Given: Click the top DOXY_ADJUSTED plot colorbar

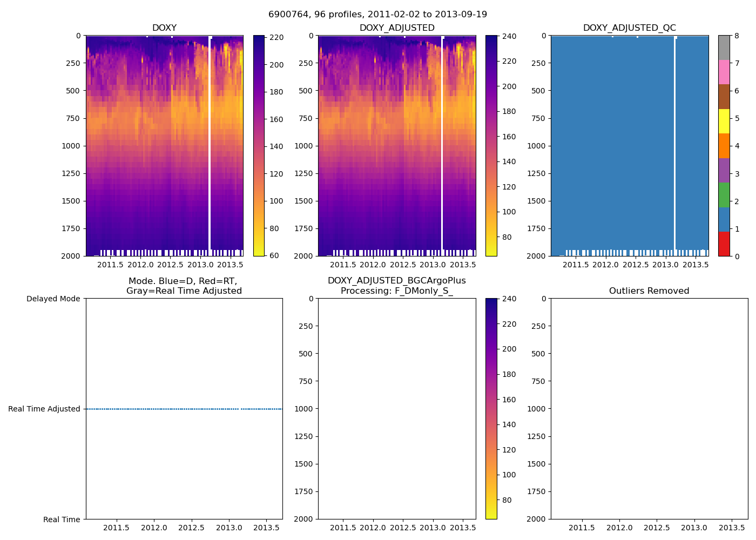Looking at the screenshot, I should tap(491, 146).
